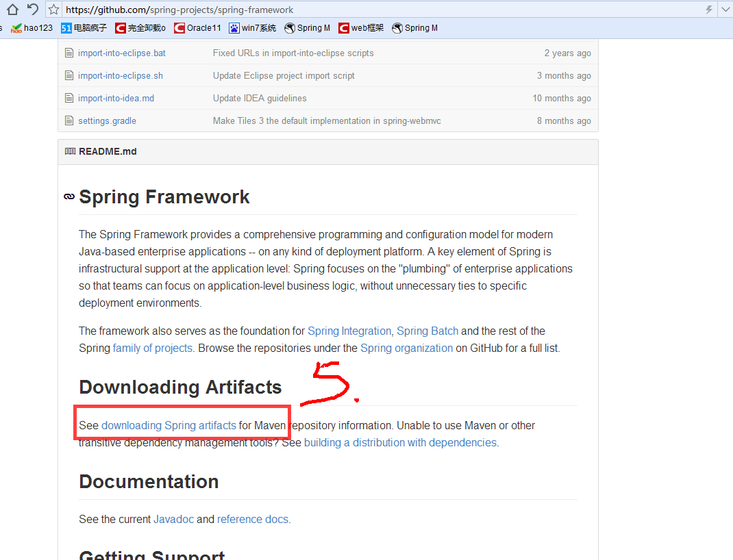
Task: Click the Documentation heading
Action: point(149,481)
